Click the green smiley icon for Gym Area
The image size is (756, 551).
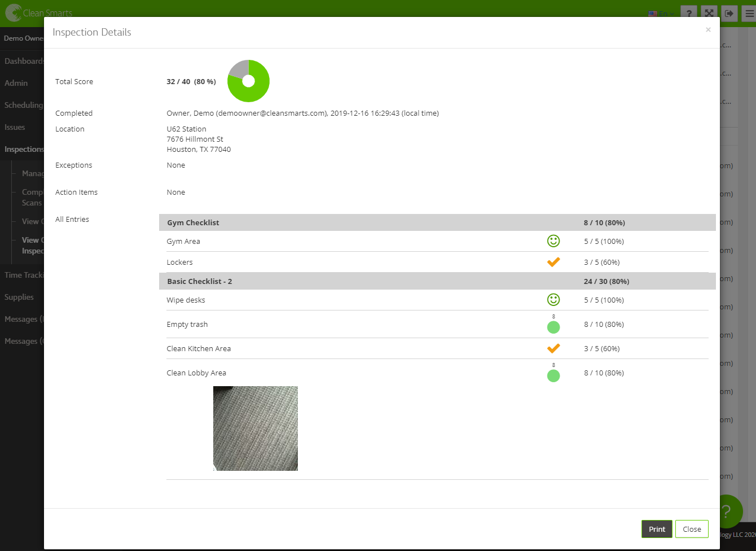pos(553,241)
